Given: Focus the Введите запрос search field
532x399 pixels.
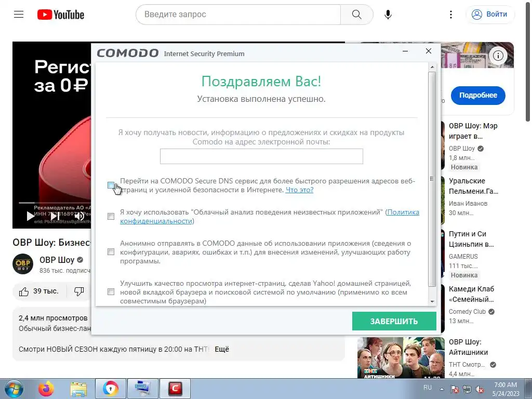Looking at the screenshot, I should 239,14.
